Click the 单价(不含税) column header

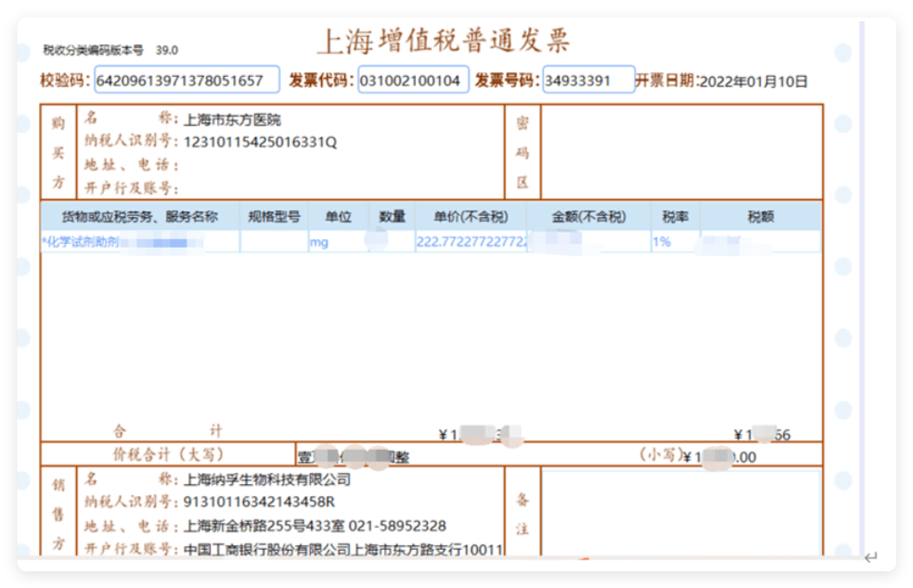[x=471, y=217]
